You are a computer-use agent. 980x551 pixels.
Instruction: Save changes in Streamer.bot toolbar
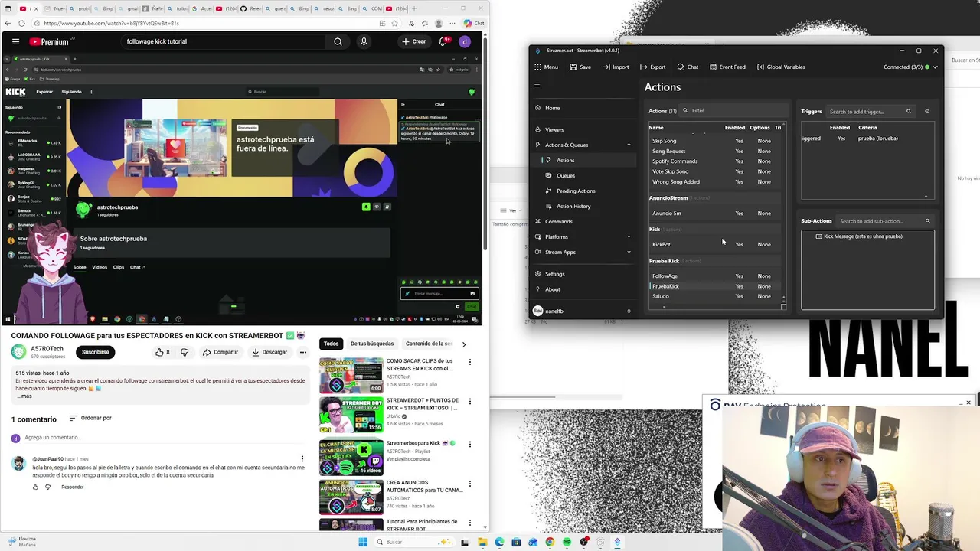tap(580, 67)
